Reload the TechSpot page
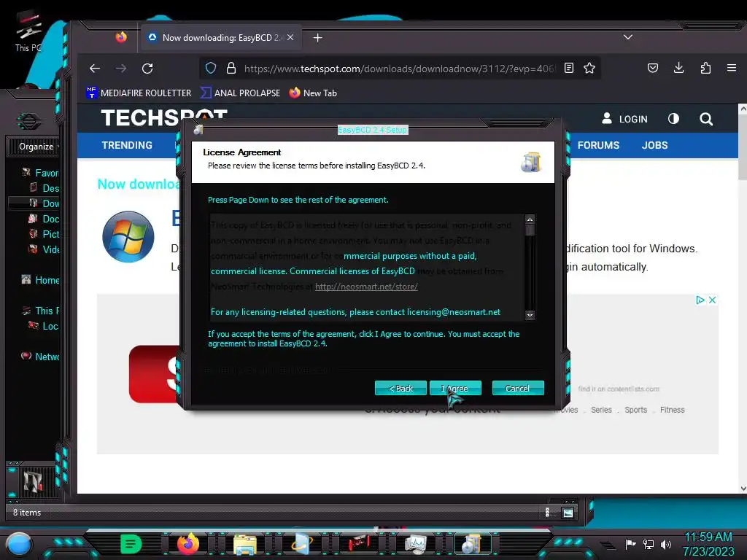Image resolution: width=747 pixels, height=560 pixels. (147, 69)
